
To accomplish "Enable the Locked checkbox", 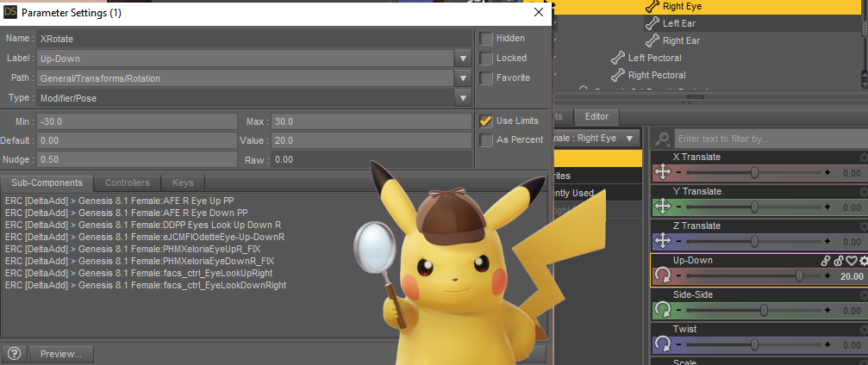I will tap(486, 58).
